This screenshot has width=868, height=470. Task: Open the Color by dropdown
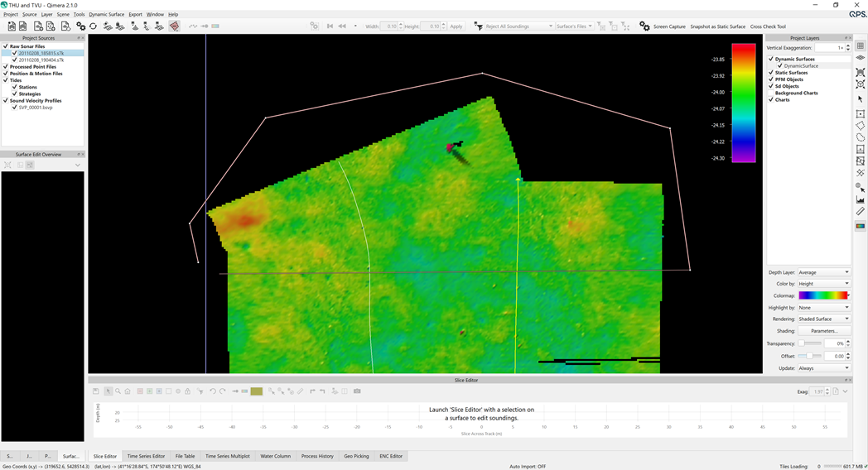click(x=823, y=284)
